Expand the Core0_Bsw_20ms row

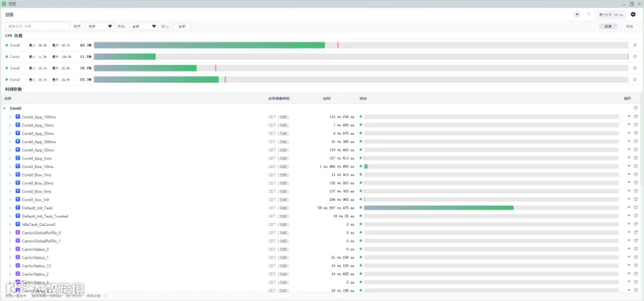pos(10,183)
